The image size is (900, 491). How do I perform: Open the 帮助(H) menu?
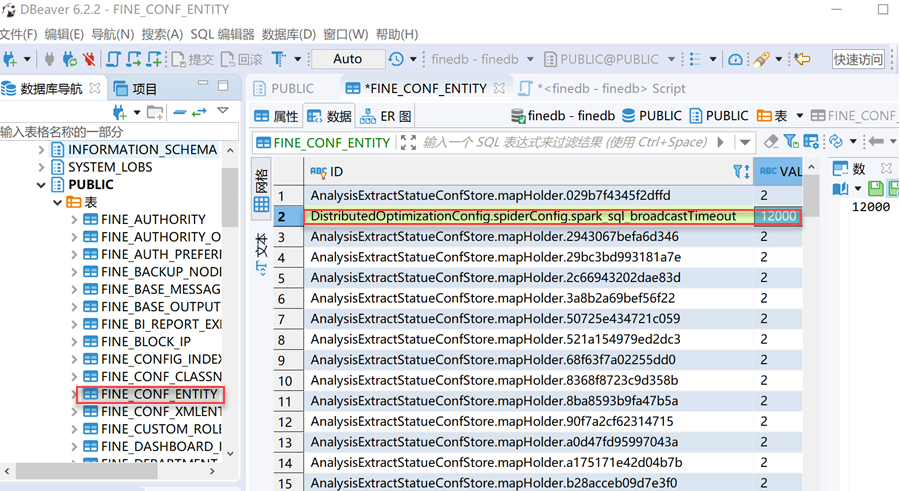pyautogui.click(x=397, y=34)
